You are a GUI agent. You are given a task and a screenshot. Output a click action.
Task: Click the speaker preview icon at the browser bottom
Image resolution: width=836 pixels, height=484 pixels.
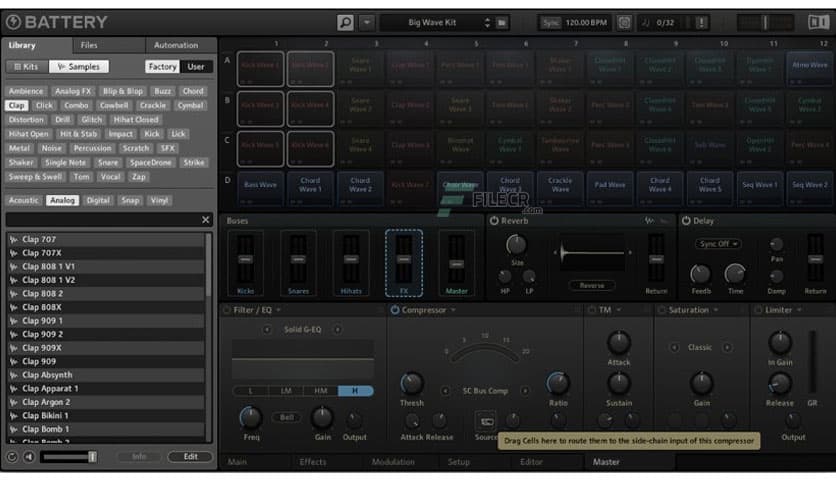pyautogui.click(x=29, y=457)
